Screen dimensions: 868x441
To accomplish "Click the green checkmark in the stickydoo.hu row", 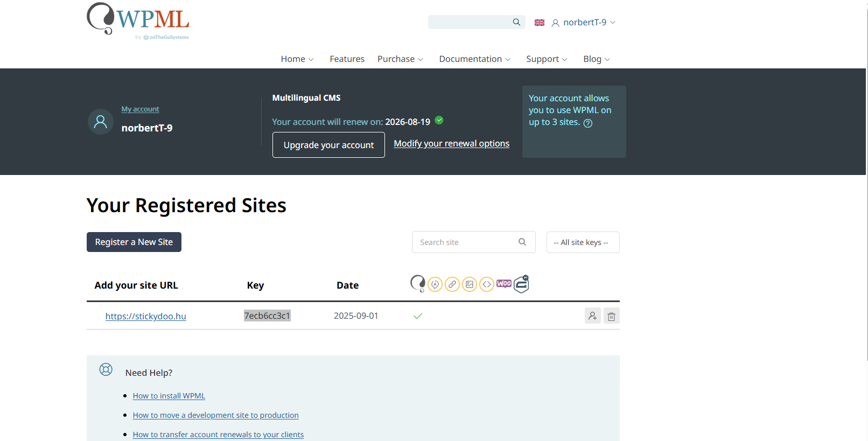I will pos(418,316).
